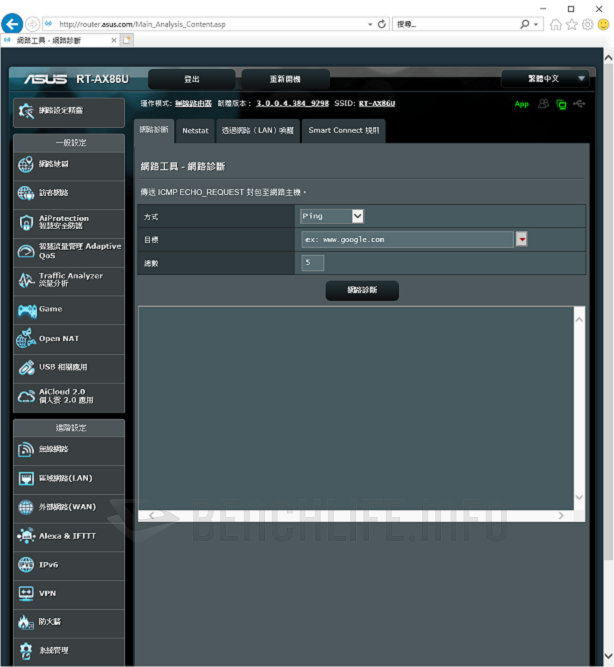Viewport: 614px width, 667px height.
Task: Expand the address bar history dropdown arrow
Action: pos(370,25)
